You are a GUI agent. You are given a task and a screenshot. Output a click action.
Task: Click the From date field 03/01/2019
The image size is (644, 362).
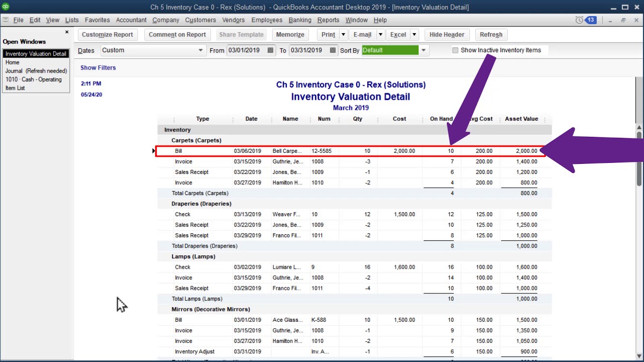pos(247,50)
